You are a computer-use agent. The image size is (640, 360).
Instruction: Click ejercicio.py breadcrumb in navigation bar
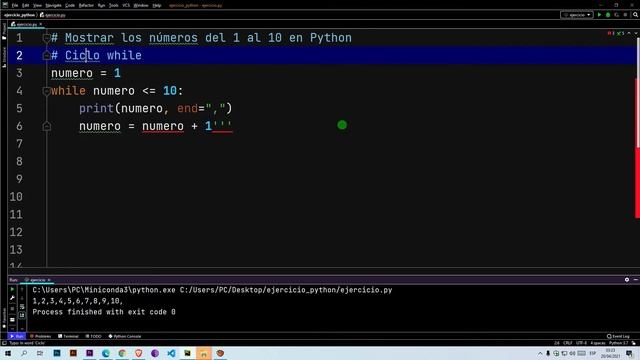53,15
